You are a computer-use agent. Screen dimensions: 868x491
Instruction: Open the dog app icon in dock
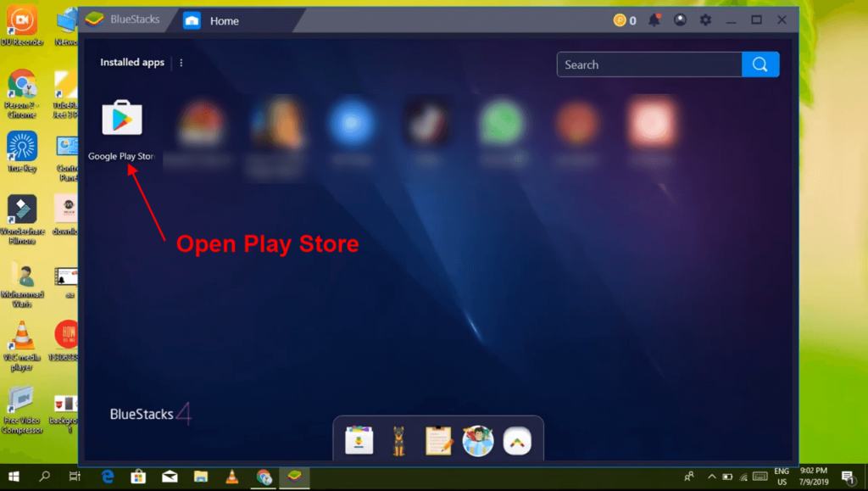398,441
